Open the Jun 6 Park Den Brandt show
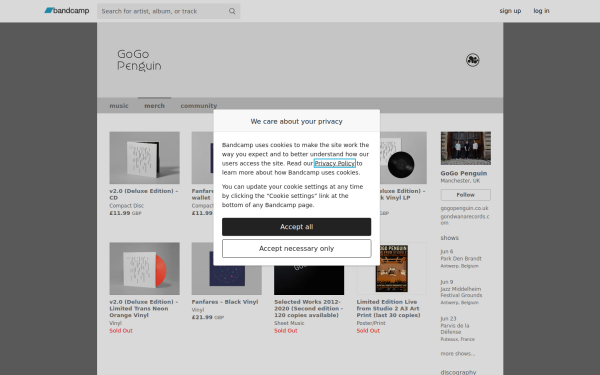 (461, 258)
